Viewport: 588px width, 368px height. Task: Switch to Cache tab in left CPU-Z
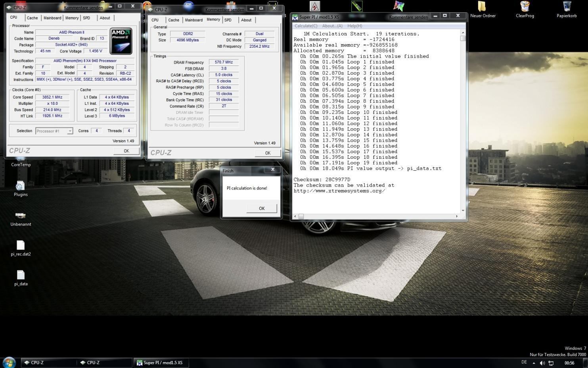pyautogui.click(x=32, y=18)
